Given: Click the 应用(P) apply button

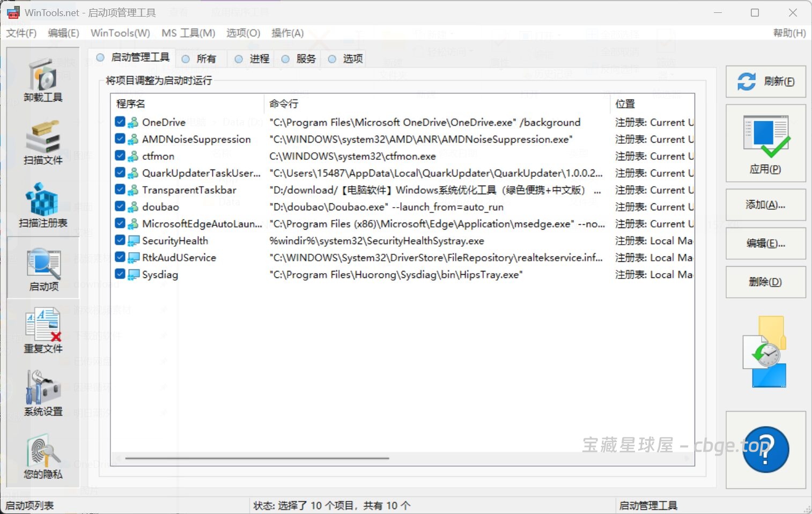Looking at the screenshot, I should [x=766, y=143].
